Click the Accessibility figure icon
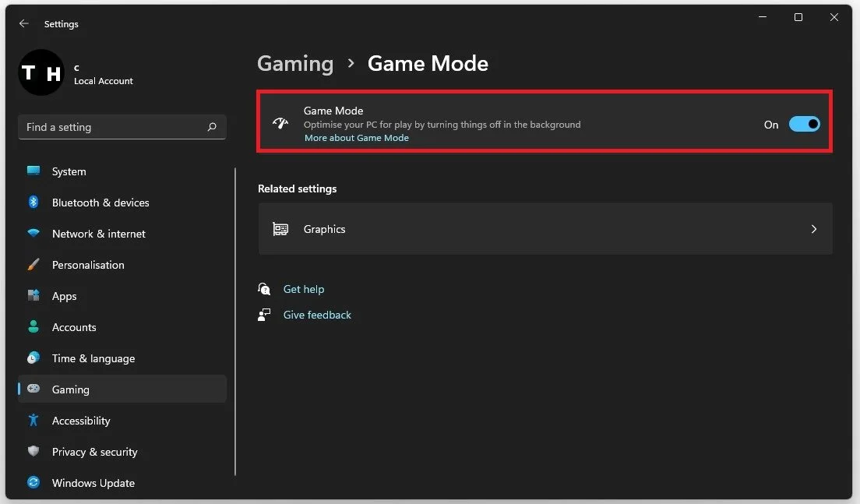 pyautogui.click(x=33, y=420)
